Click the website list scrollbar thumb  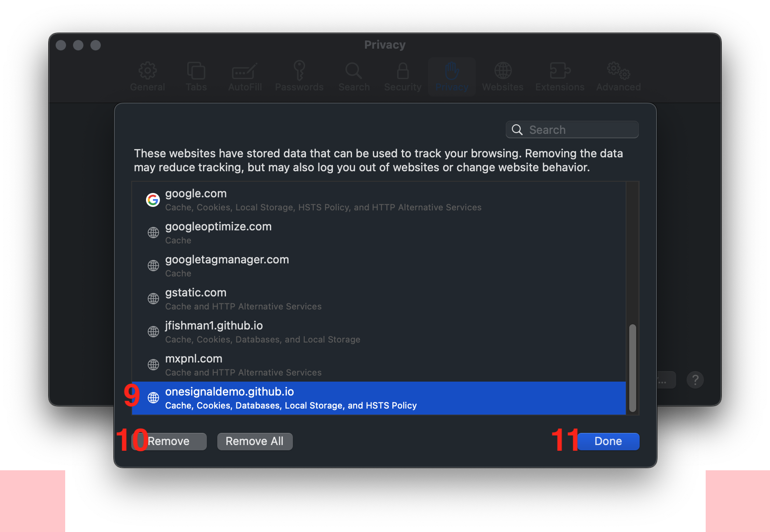[x=633, y=368]
